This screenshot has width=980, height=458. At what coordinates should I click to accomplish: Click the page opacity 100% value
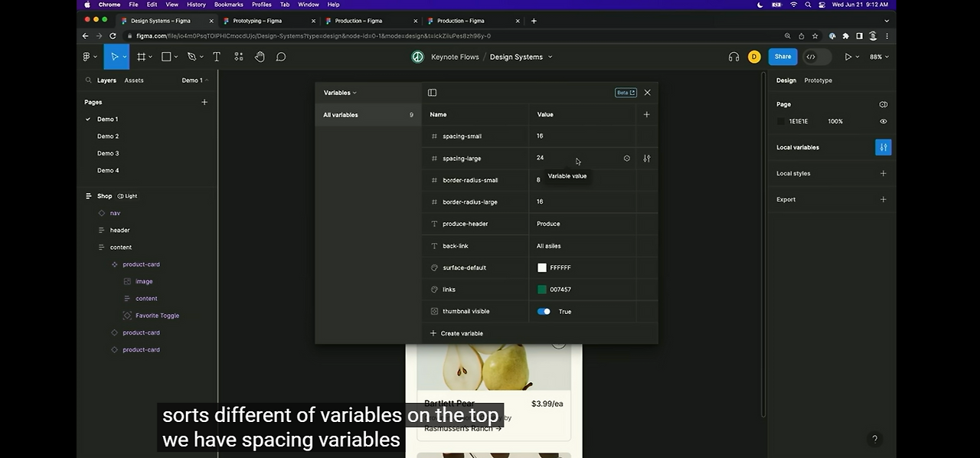835,121
